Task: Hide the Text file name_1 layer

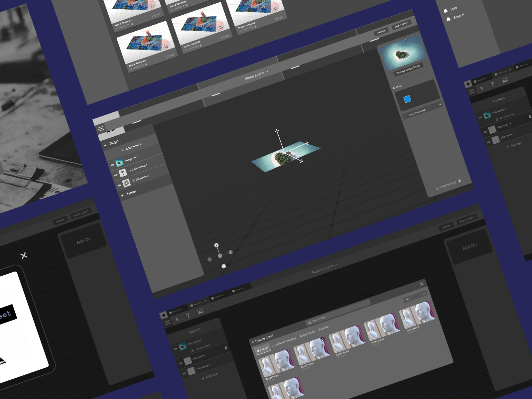Action: pyautogui.click(x=116, y=175)
